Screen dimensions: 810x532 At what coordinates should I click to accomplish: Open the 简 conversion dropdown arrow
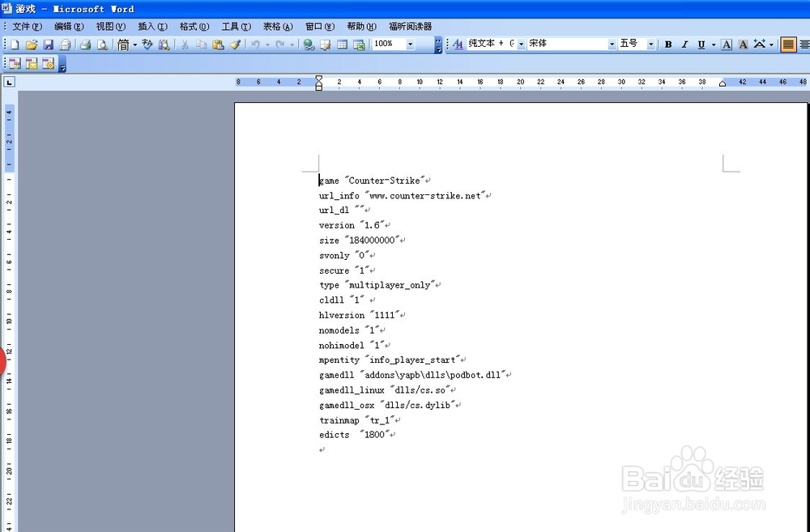tap(134, 45)
